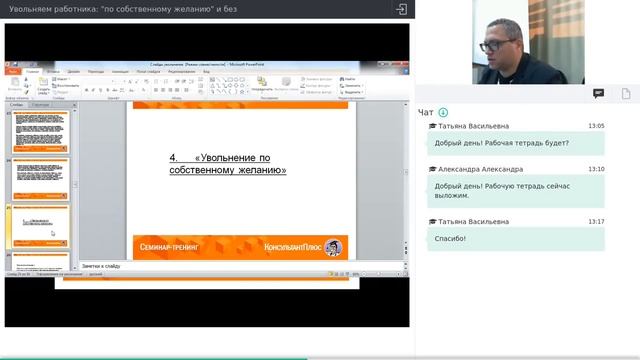Open the Макет layout dropdown
This screenshot has height=360, width=640.
point(61,79)
